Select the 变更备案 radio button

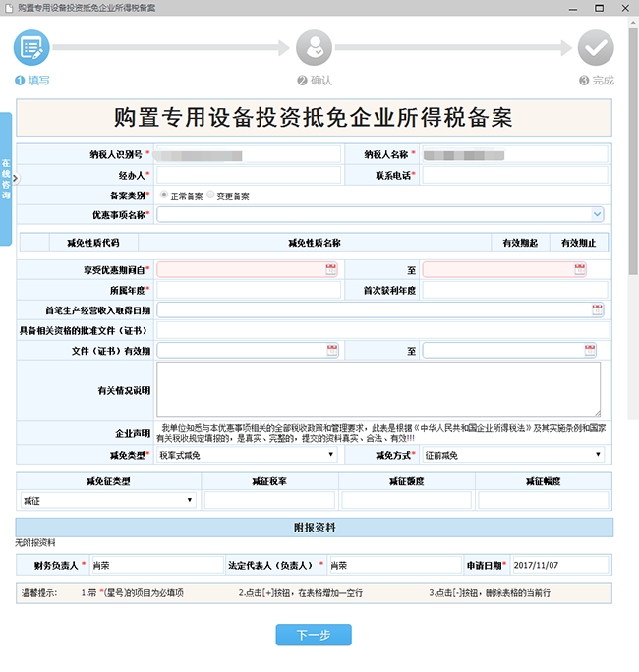pos(210,196)
